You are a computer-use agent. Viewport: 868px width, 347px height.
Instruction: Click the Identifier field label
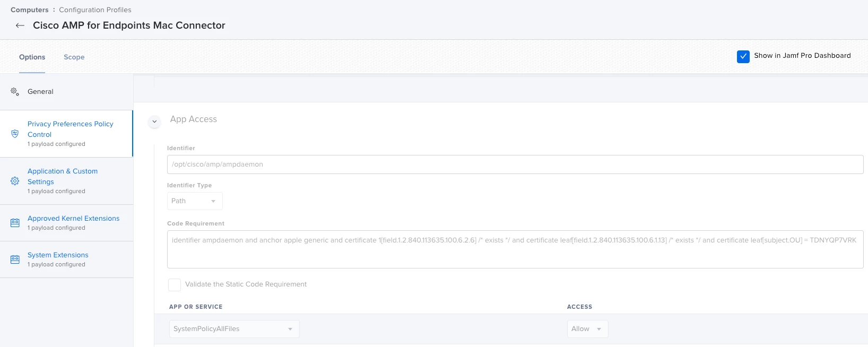(181, 149)
